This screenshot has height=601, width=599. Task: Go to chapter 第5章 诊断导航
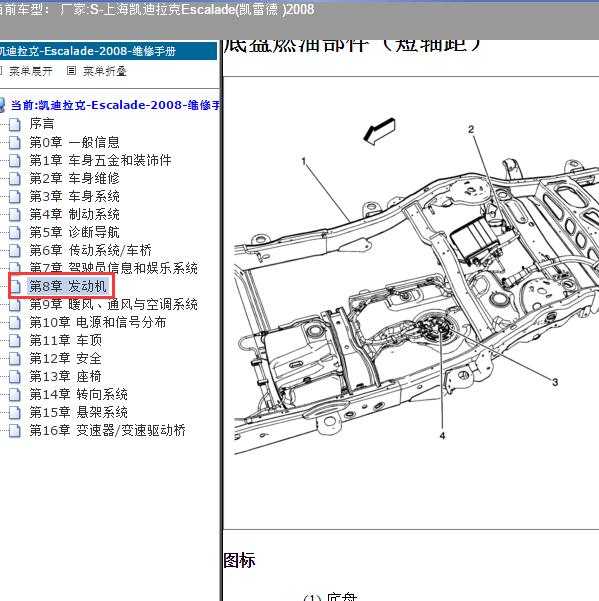[x=75, y=232]
